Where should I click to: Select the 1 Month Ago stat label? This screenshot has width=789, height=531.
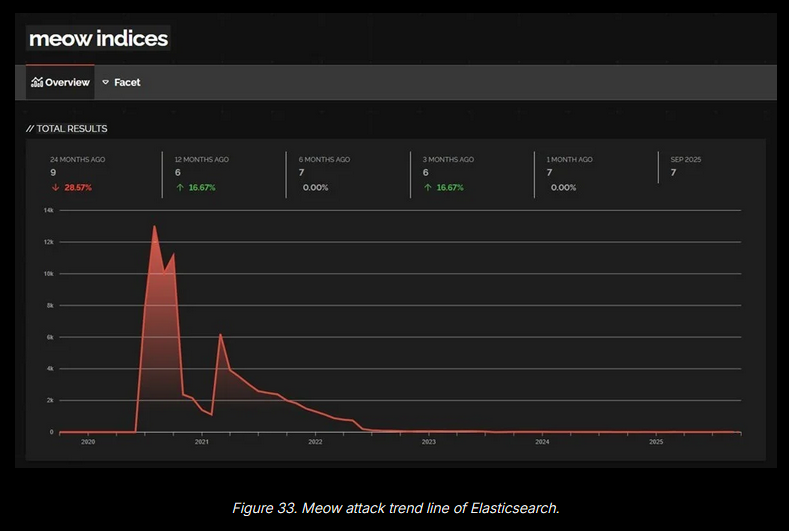[x=570, y=159]
